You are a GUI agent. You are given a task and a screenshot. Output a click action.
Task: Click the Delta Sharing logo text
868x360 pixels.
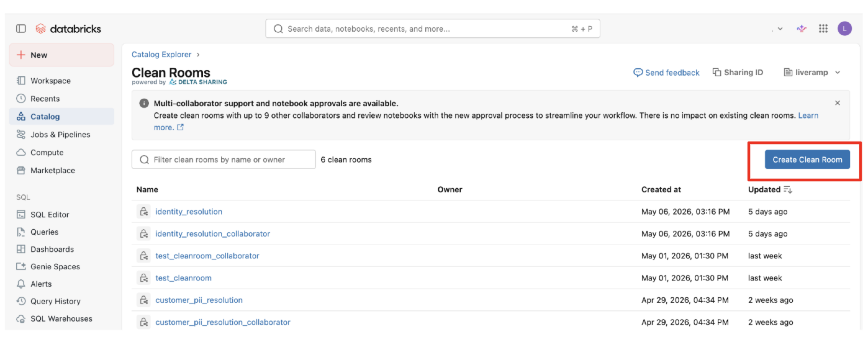pos(198,82)
